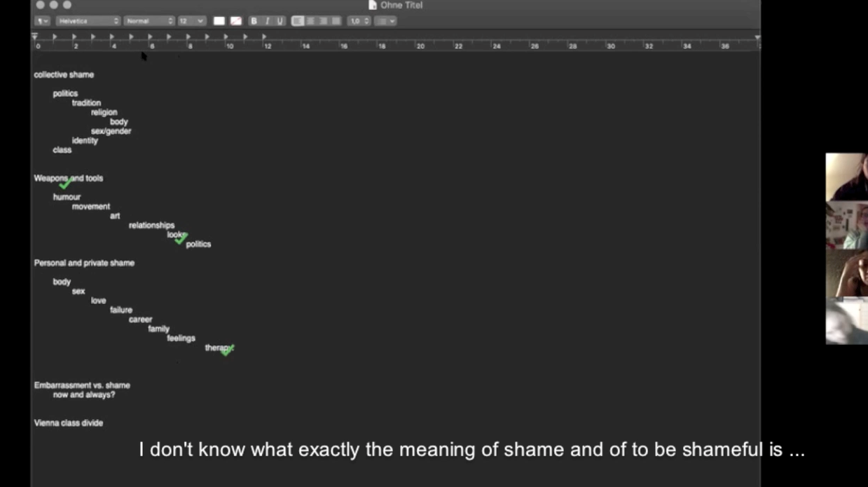Toggle bold formatting button
868x487 pixels.
point(254,21)
